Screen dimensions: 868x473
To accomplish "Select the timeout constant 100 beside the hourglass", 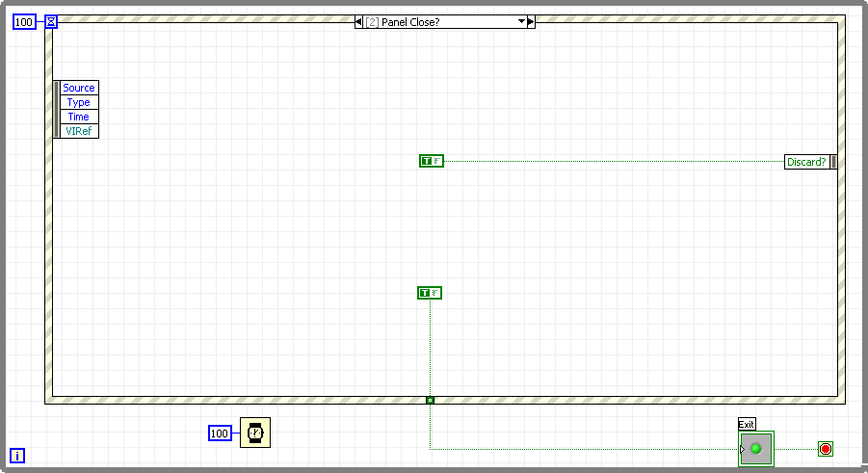I will pyautogui.click(x=24, y=22).
